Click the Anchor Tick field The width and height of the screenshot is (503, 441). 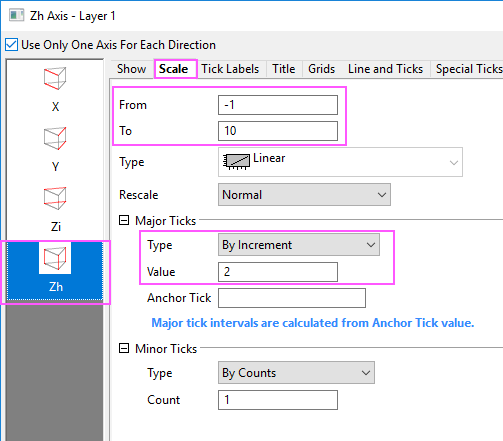[x=292, y=298]
